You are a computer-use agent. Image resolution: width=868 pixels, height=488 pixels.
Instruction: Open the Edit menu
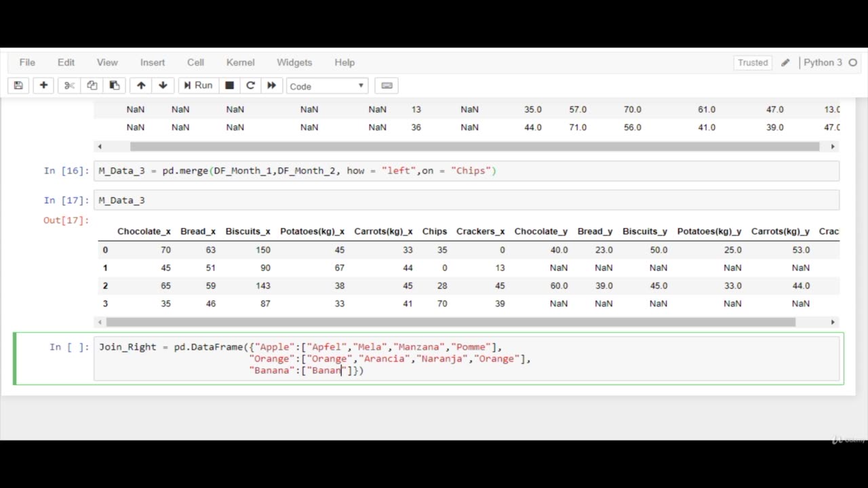point(66,62)
